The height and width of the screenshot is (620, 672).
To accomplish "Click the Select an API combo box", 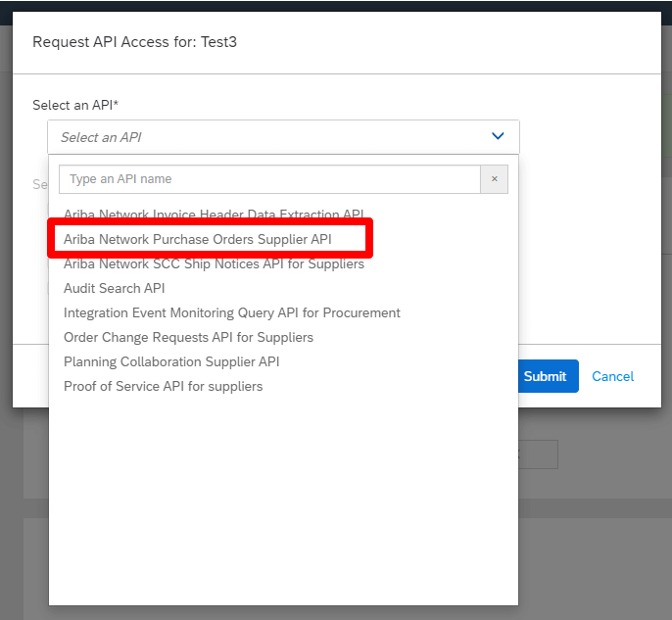I will [x=283, y=137].
